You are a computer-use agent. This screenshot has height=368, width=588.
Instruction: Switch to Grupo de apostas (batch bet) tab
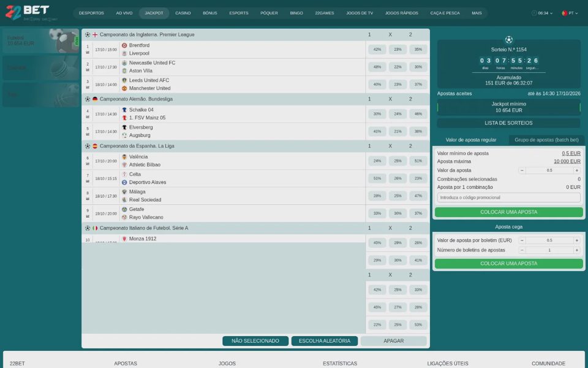[x=546, y=140]
